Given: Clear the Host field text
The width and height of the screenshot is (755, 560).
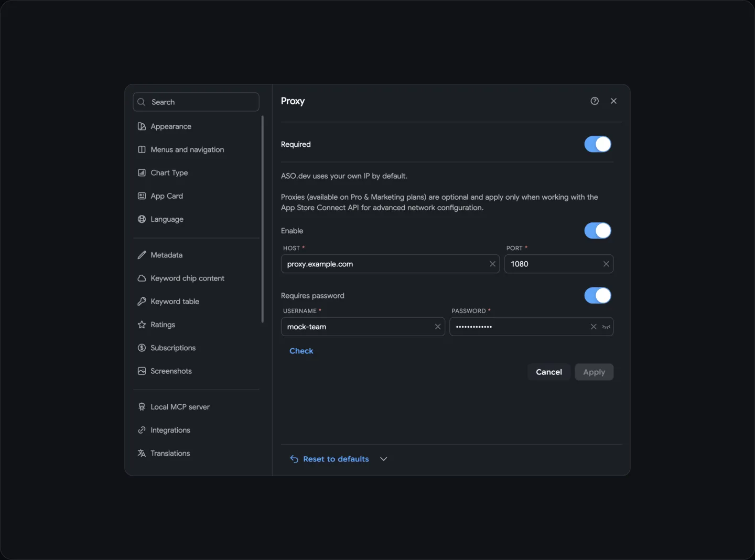Looking at the screenshot, I should coord(492,264).
